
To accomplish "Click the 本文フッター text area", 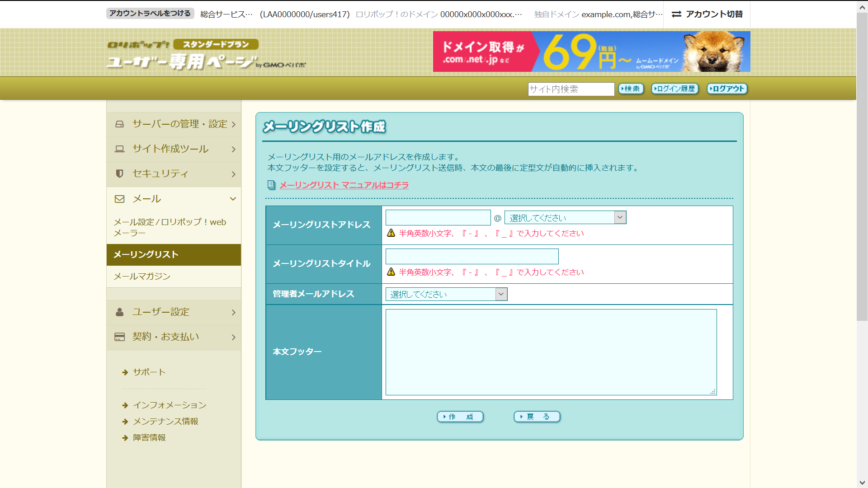I will click(x=551, y=352).
